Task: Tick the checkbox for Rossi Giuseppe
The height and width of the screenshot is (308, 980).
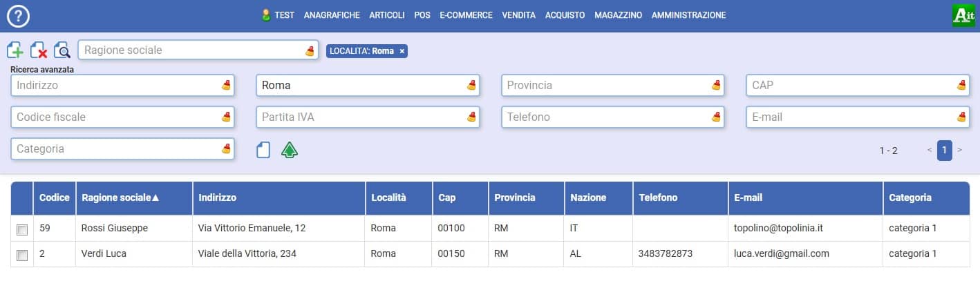Action: click(x=22, y=229)
